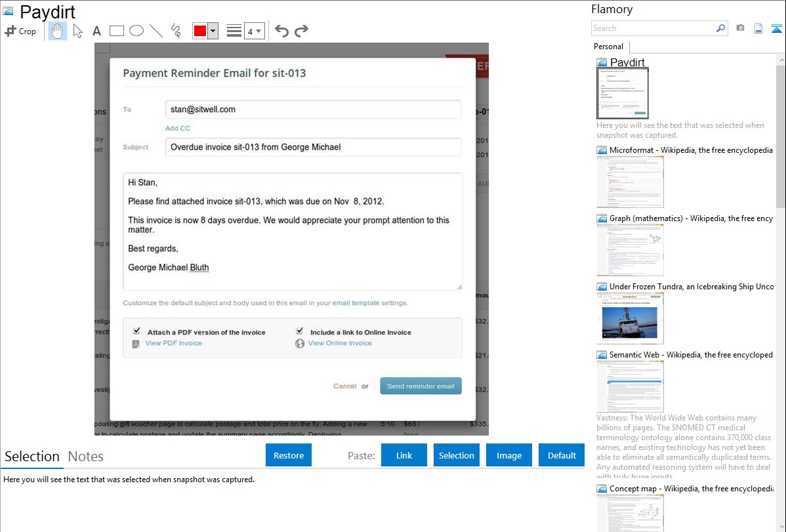Open the Semantic Web snapshot thumbnail

point(630,386)
